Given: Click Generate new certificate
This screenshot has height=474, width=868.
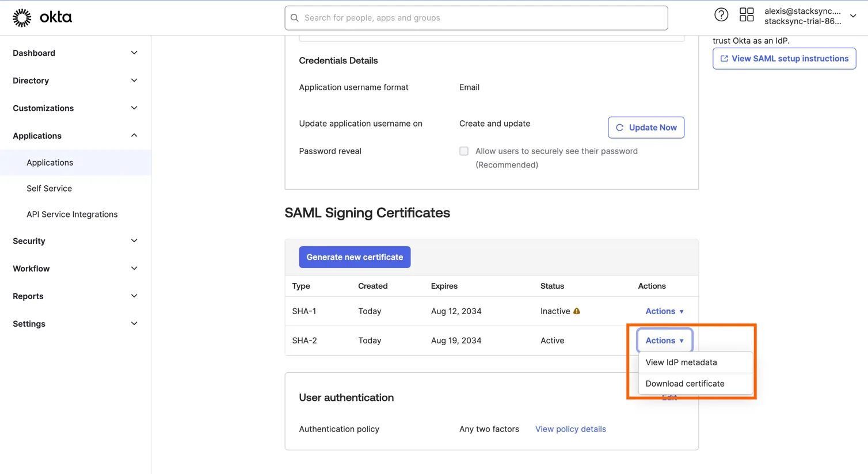Looking at the screenshot, I should pos(355,257).
